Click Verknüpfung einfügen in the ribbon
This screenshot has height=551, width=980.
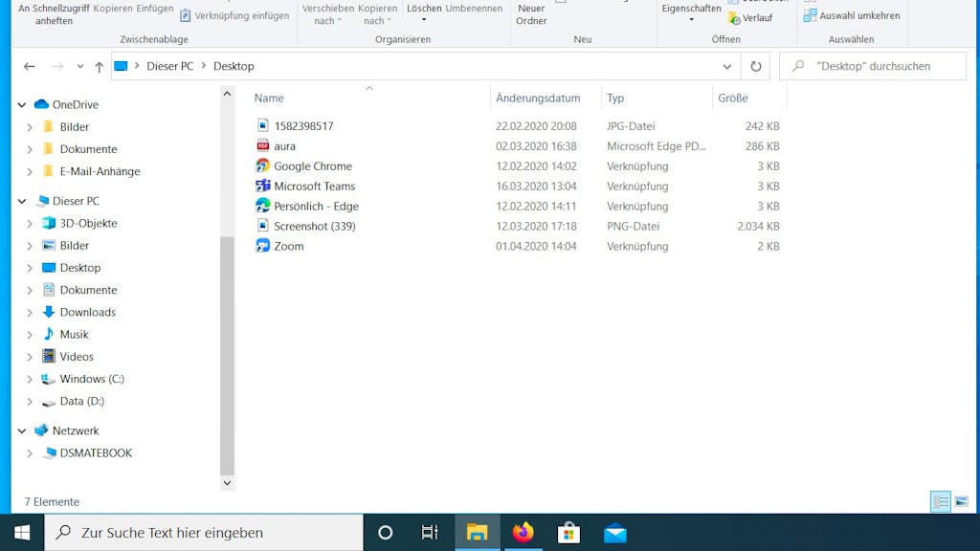(234, 15)
